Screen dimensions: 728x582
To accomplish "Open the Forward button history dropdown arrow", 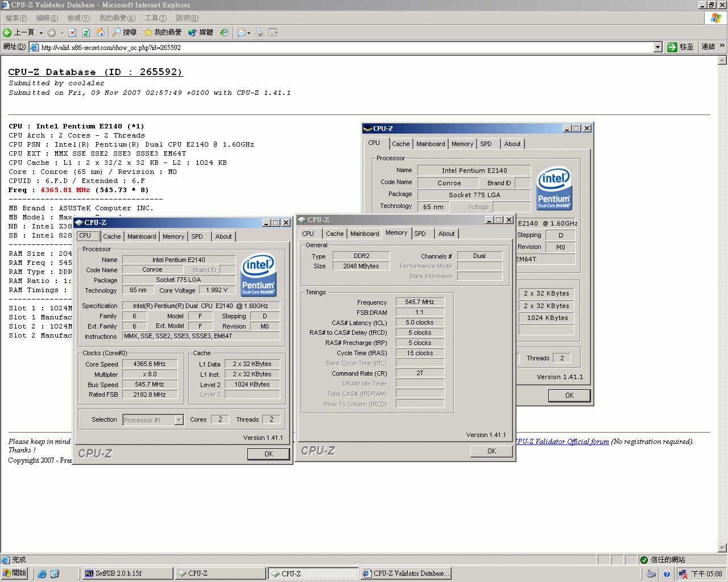I will point(62,32).
